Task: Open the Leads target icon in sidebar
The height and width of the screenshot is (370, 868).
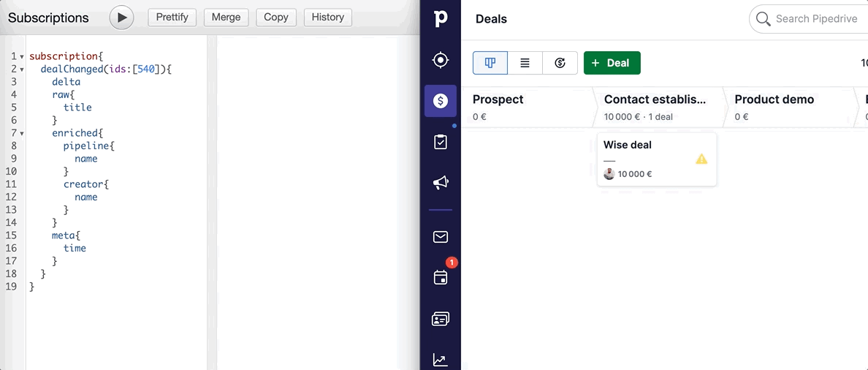Action: [441, 59]
